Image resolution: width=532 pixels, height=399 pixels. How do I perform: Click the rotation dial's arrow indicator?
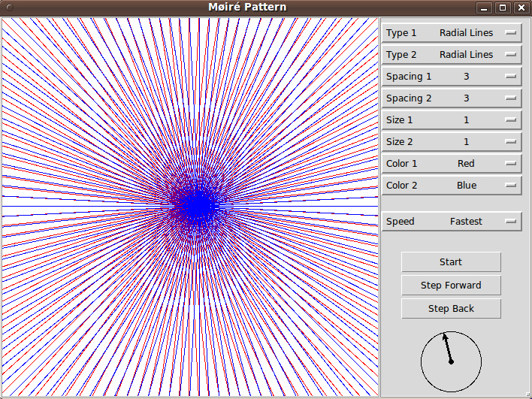448,348
